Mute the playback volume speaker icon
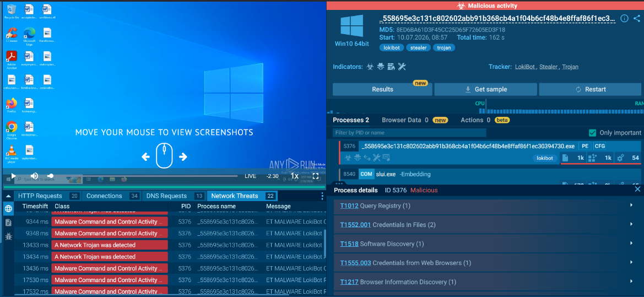The image size is (644, 297). click(x=35, y=176)
